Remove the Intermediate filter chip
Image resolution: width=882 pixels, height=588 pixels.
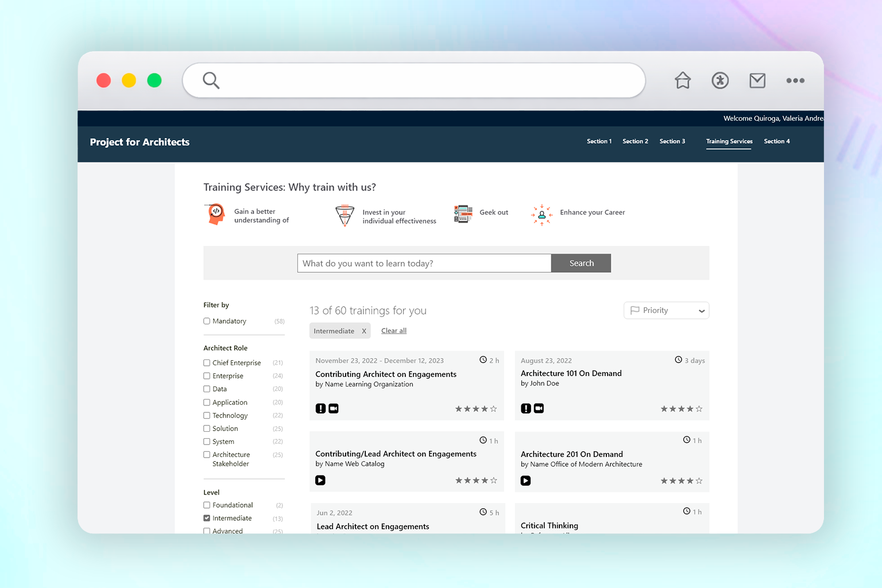[x=364, y=331]
